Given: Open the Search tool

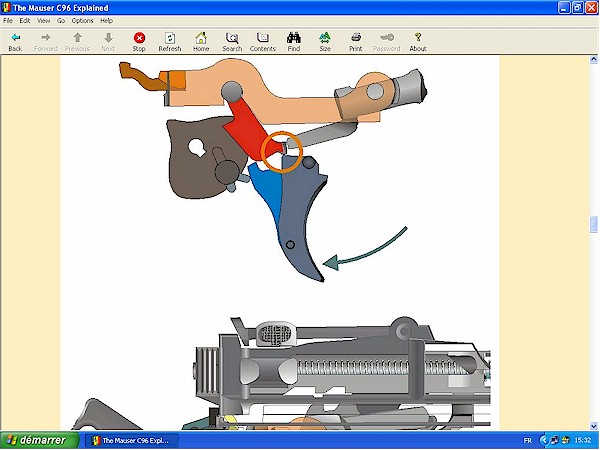Looking at the screenshot, I should pyautogui.click(x=232, y=42).
